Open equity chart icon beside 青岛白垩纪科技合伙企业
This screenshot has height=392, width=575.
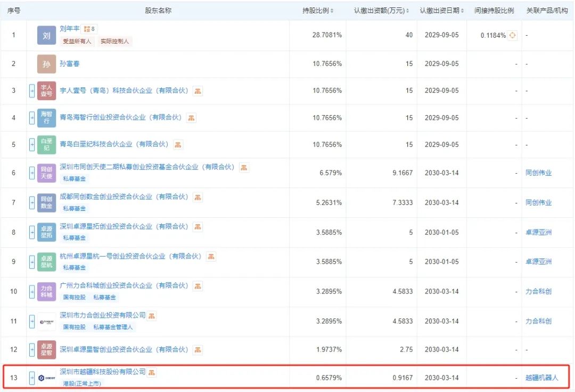click(178, 144)
